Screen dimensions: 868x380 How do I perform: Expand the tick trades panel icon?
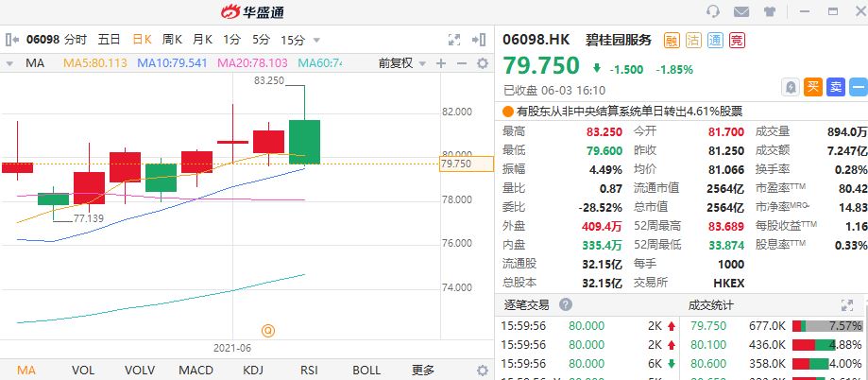pyautogui.click(x=847, y=304)
